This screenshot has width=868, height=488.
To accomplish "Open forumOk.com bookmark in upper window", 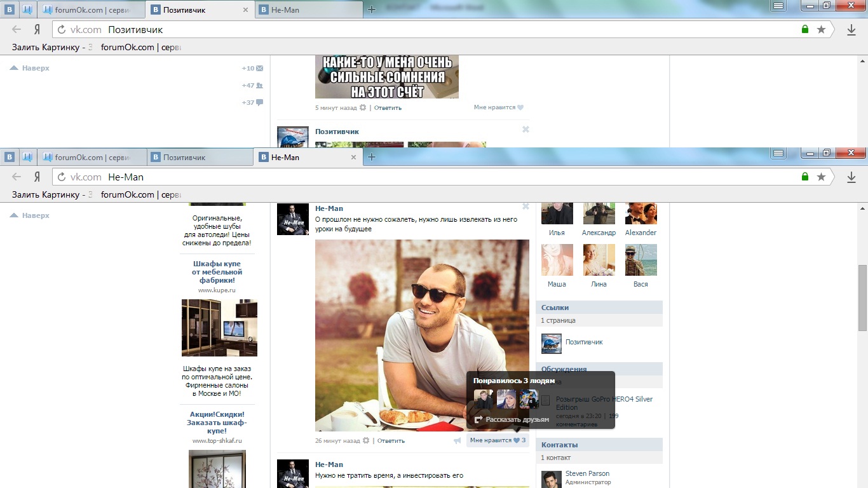I will (141, 47).
